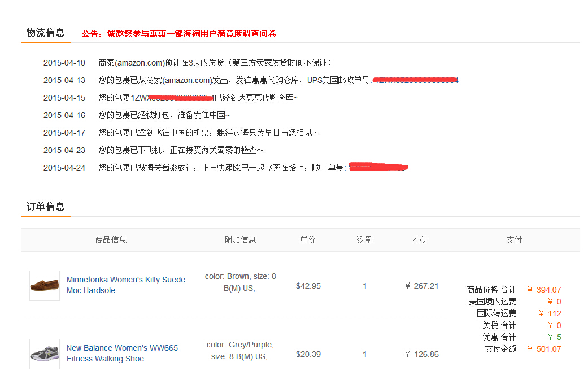
Task: Open the 订单信息 tab heading
Action: pyautogui.click(x=46, y=207)
